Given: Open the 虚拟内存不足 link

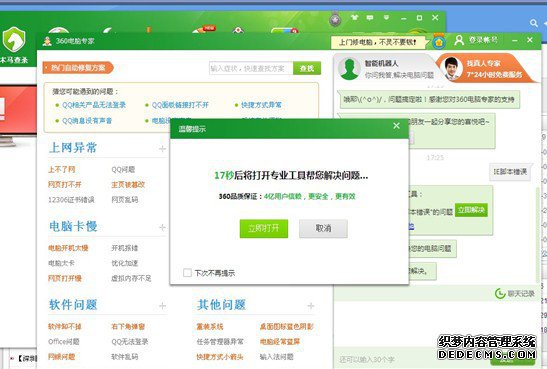Looking at the screenshot, I should coord(131,278).
